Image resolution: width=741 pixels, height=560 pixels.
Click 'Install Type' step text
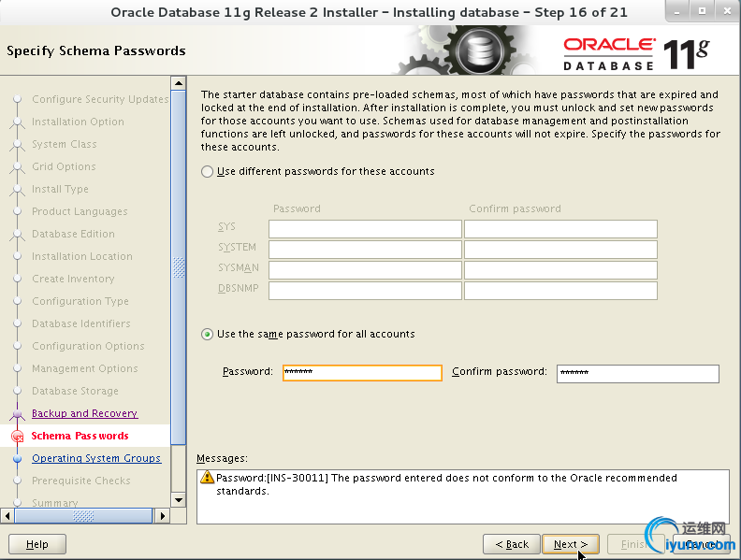point(60,189)
